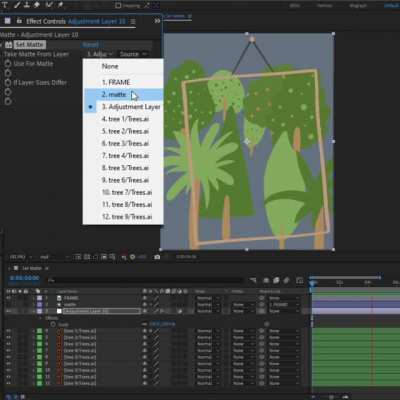Select Adjustment Layer 10 in the timeline
Viewport: 400px width, 400px height.
(x=102, y=311)
